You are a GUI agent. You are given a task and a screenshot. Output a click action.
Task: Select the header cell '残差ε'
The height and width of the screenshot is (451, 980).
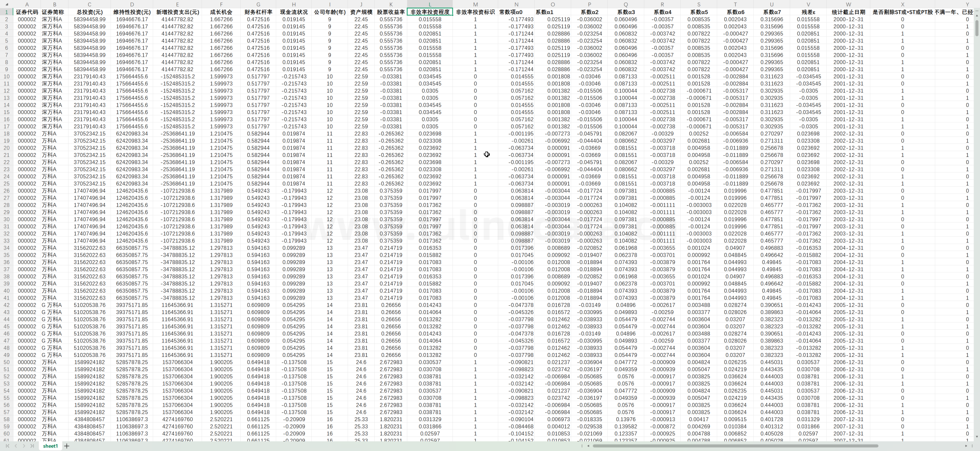(x=808, y=12)
